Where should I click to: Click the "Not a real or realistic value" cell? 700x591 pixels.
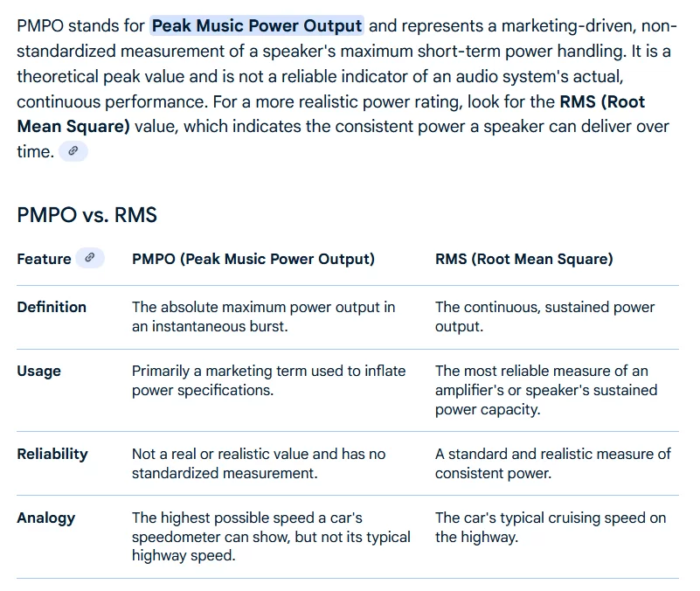258,463
